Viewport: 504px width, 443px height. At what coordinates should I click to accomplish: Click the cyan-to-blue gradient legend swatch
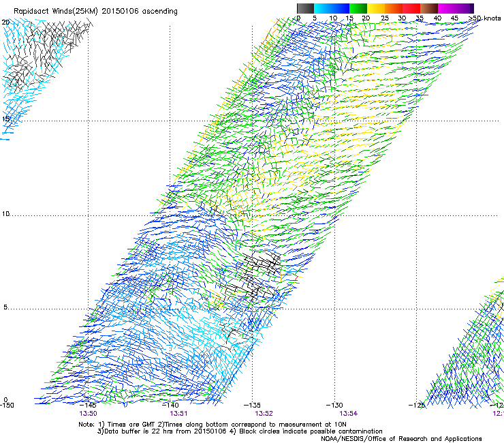click(x=332, y=8)
